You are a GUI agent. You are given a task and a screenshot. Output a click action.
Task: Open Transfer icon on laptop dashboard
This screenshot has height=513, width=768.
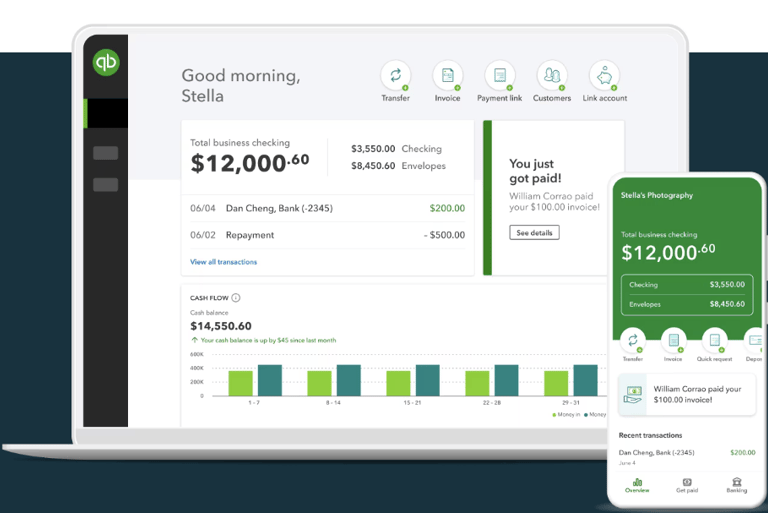[x=395, y=75]
